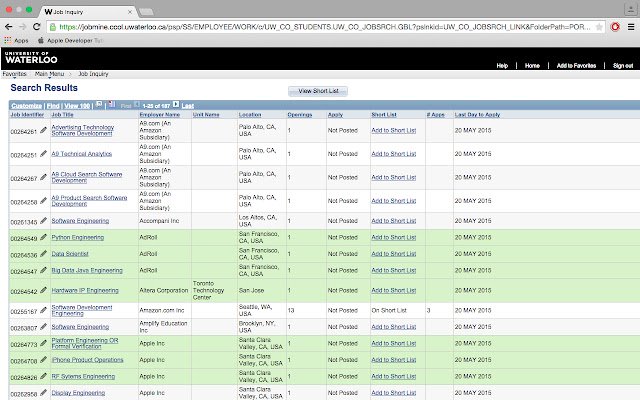Click the red extension icon in toolbar
The height and width of the screenshot is (400, 640).
coord(615,27)
